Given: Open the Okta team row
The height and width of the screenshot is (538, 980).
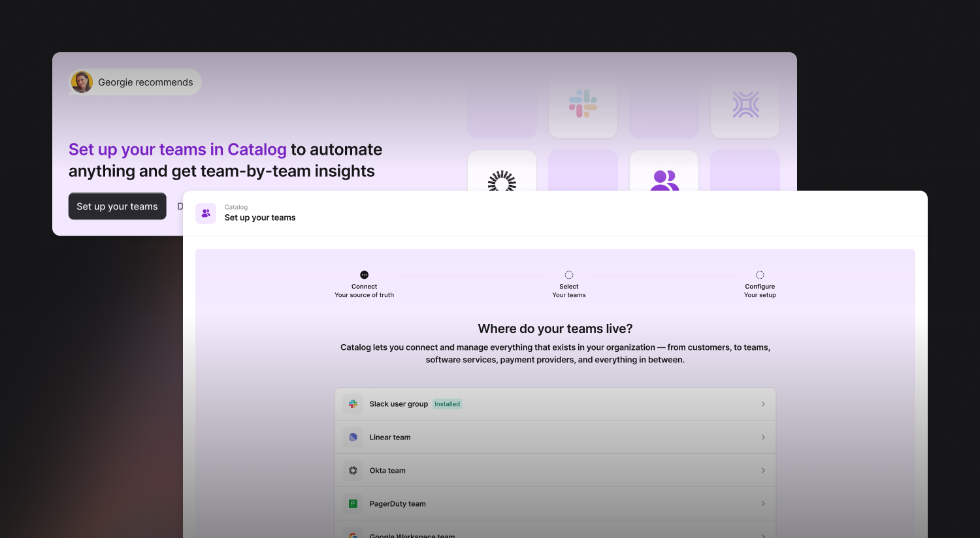Looking at the screenshot, I should click(x=555, y=471).
